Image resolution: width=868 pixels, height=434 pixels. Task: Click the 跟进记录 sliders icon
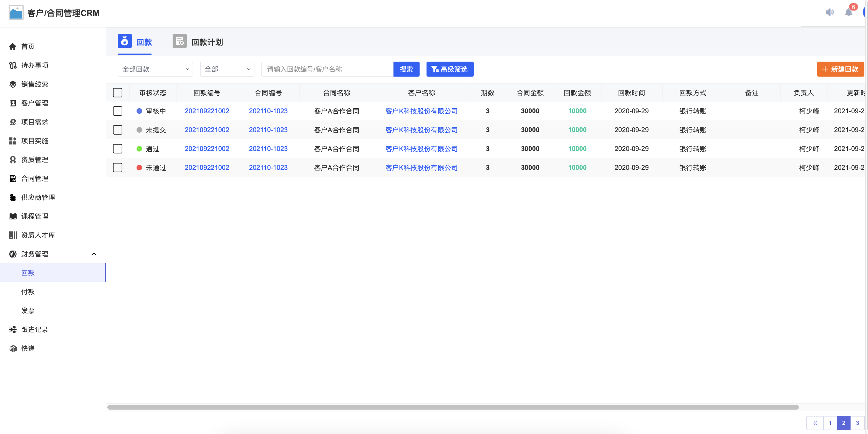click(13, 330)
